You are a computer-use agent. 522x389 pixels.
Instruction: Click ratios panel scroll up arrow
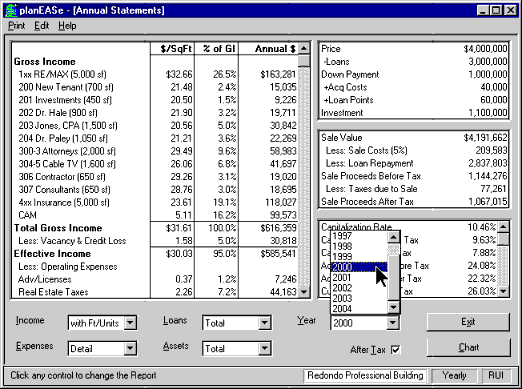click(x=503, y=227)
